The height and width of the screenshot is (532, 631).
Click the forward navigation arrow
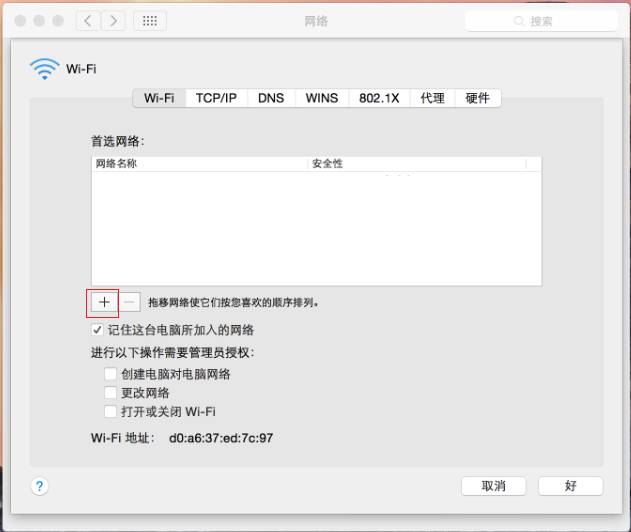(x=113, y=21)
